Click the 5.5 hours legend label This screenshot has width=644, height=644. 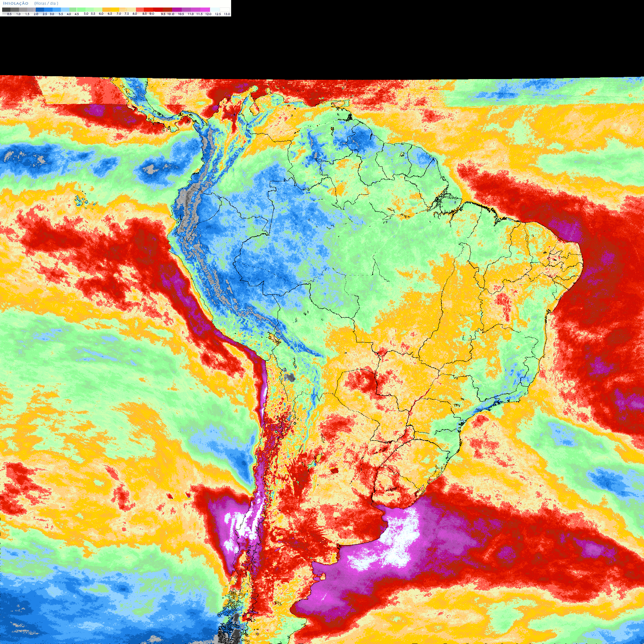click(x=93, y=14)
